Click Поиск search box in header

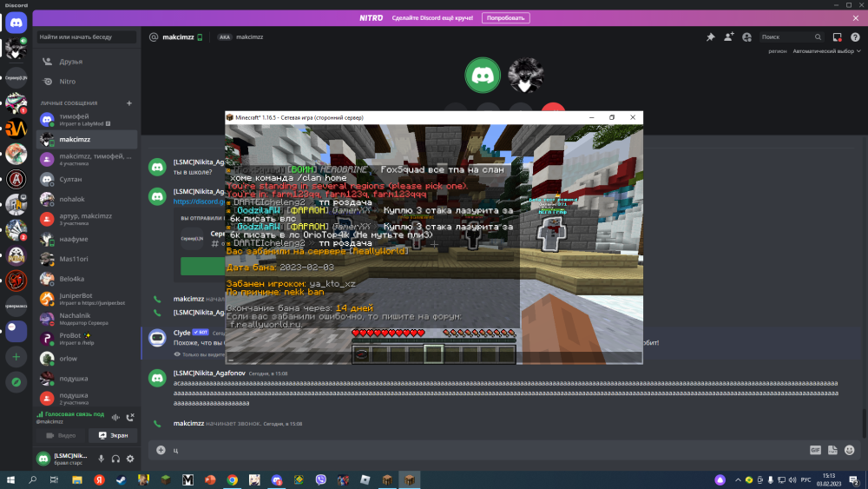pos(791,37)
